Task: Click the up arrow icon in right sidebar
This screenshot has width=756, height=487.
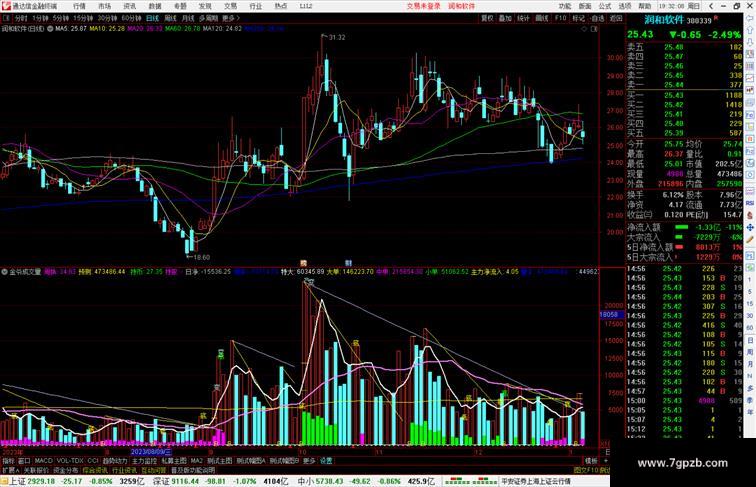Action: tap(750, 30)
